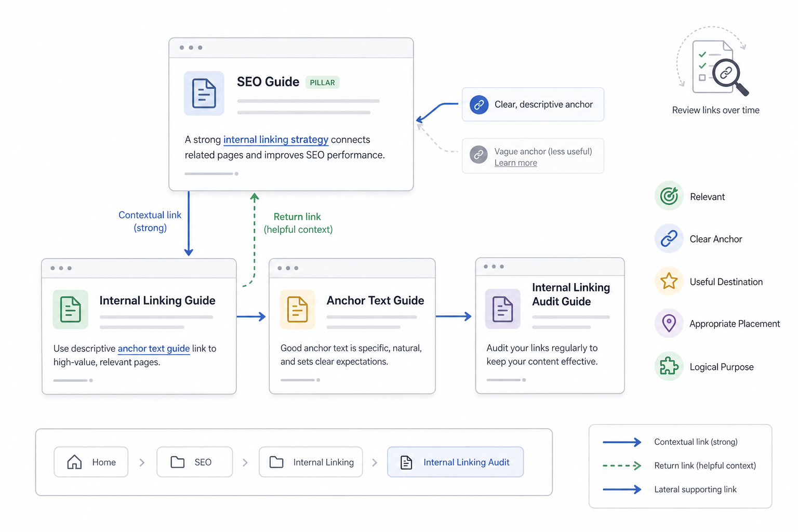The width and height of the screenshot is (798, 532).
Task: Open the Internal Linking breadcrumb item
Action: (311, 462)
